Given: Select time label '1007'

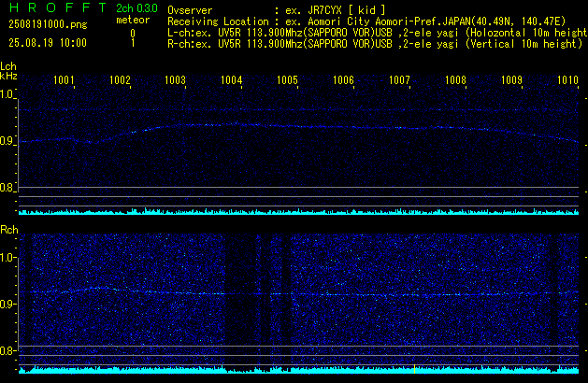Looking at the screenshot, I should click(x=399, y=80).
